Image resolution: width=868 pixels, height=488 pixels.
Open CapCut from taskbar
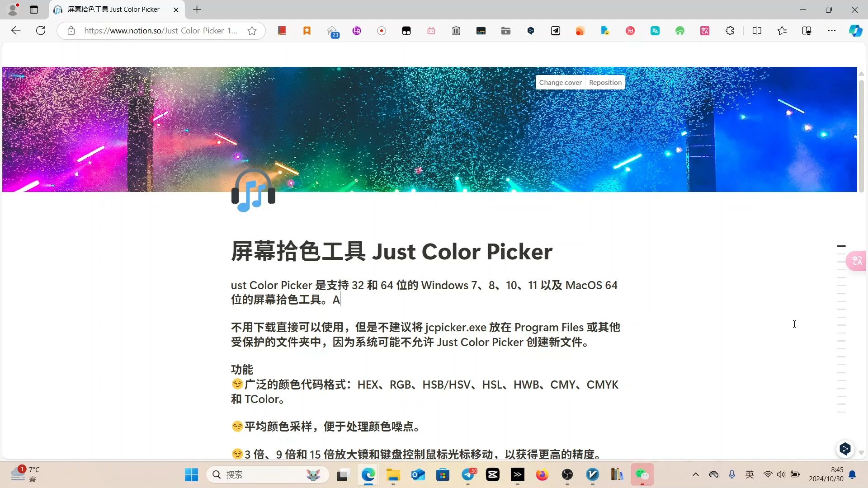493,474
